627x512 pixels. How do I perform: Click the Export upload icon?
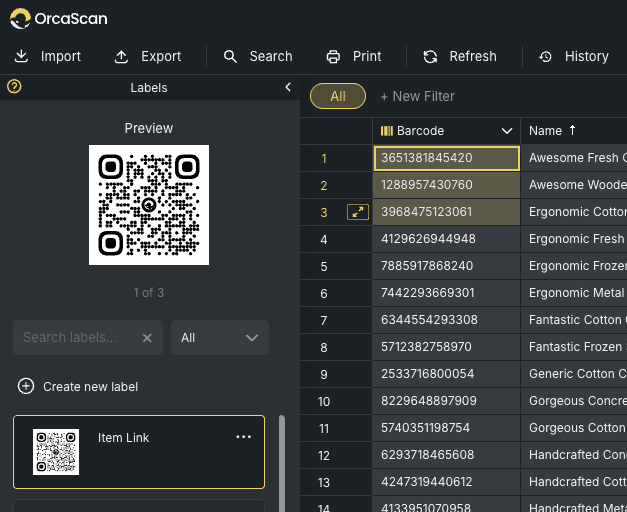pos(121,56)
